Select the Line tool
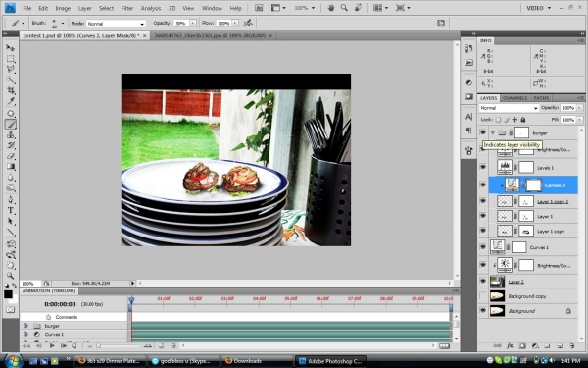The image size is (588, 368). 11,232
